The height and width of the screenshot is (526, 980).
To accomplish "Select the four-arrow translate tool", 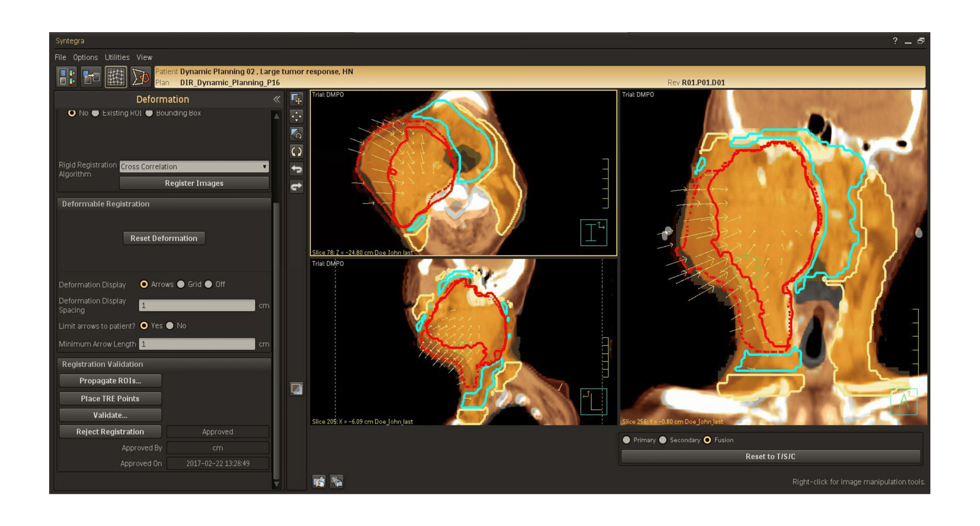I will pos(296,117).
